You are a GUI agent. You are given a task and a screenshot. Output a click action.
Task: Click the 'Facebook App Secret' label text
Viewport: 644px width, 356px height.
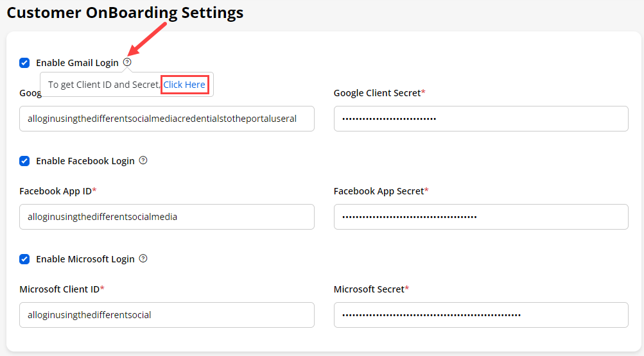[x=379, y=191]
